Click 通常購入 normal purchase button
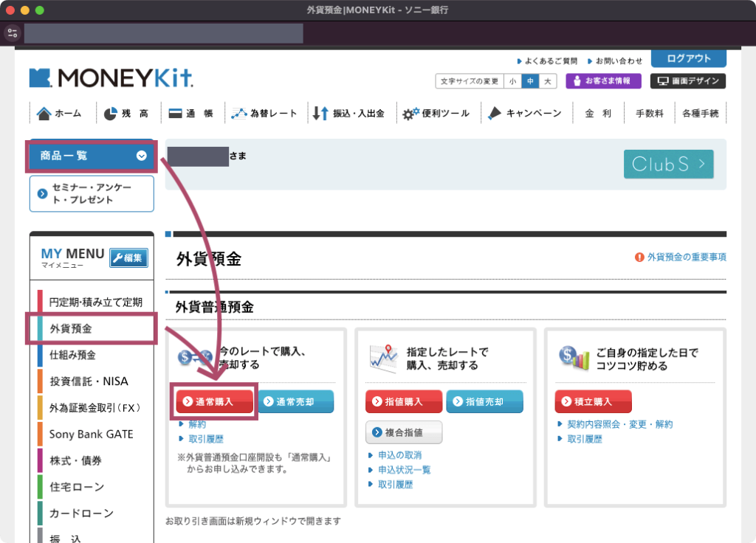Screen dimensions: 756x543 tap(215, 402)
